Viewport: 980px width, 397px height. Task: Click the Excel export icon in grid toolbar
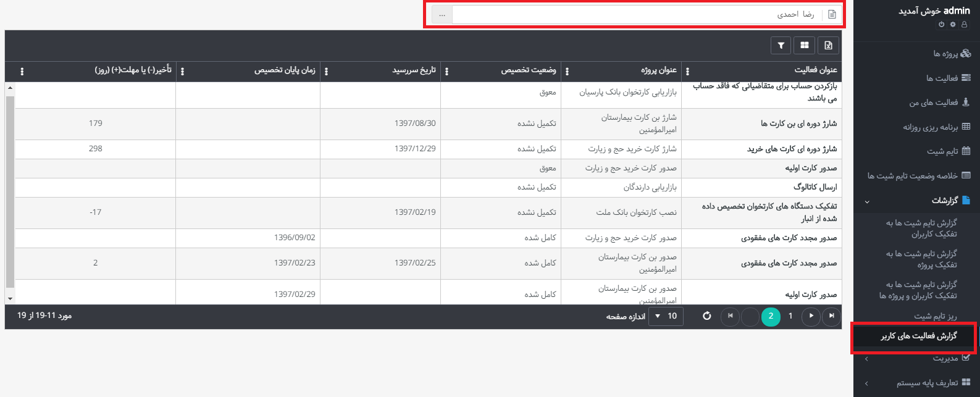[x=828, y=45]
